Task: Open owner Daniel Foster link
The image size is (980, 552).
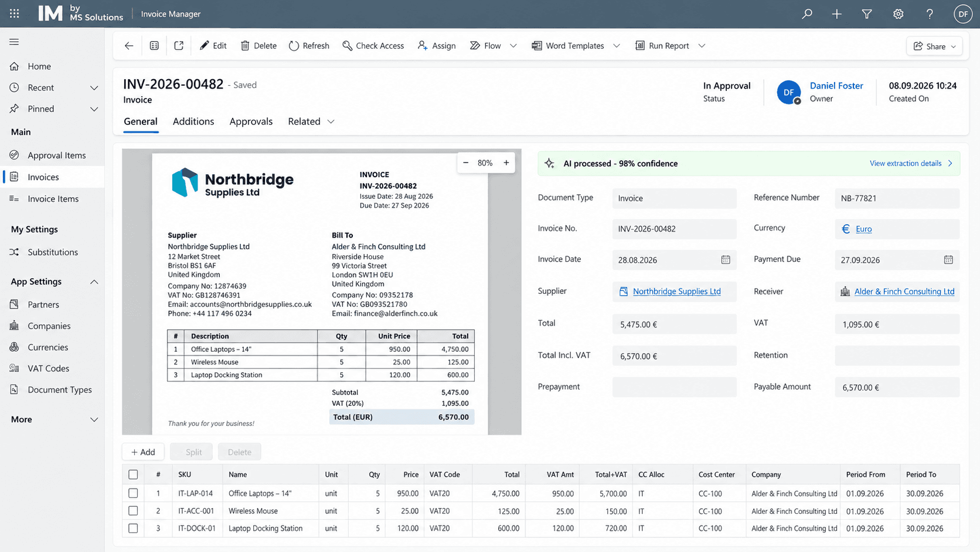Action: tap(836, 86)
